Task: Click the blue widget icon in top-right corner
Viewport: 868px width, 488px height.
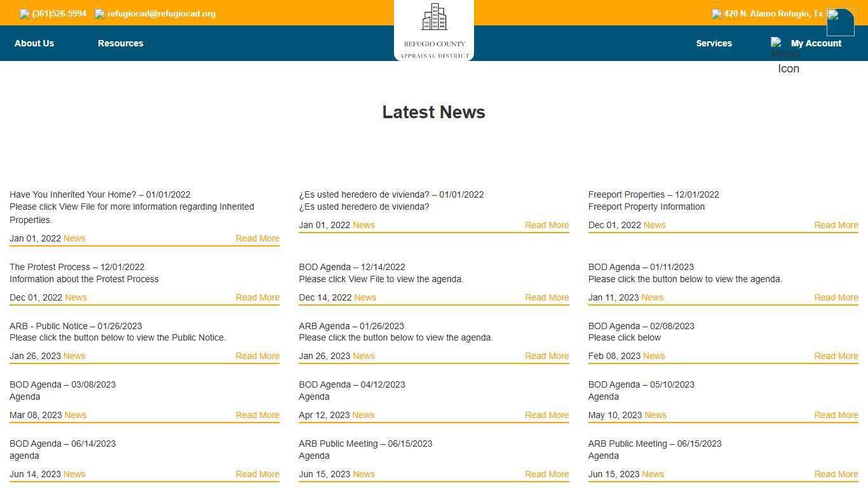Action: (840, 23)
